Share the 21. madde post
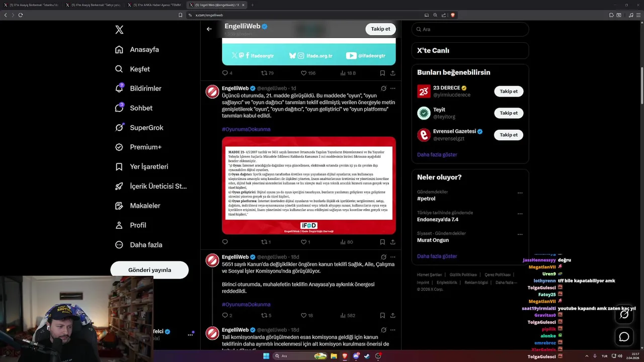This screenshot has height=362, width=644. click(392, 242)
